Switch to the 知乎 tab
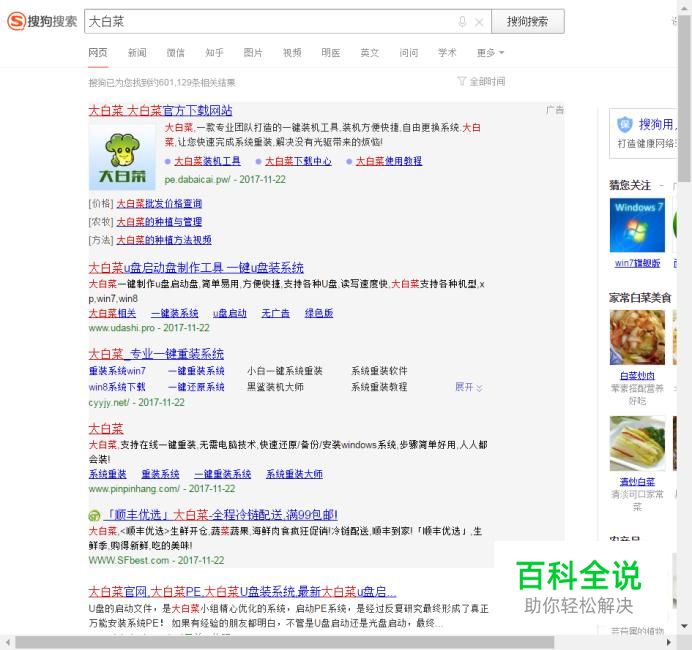Viewport: 692px width, 650px height. (x=214, y=53)
